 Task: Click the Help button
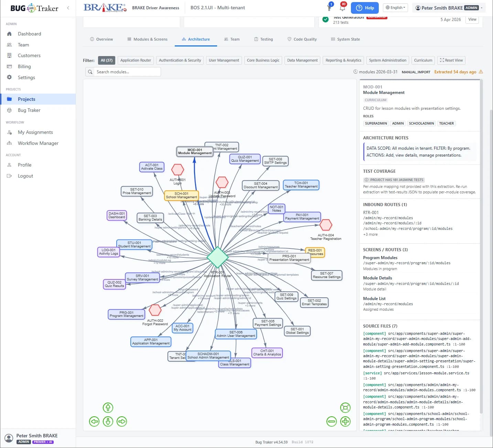[x=365, y=8]
